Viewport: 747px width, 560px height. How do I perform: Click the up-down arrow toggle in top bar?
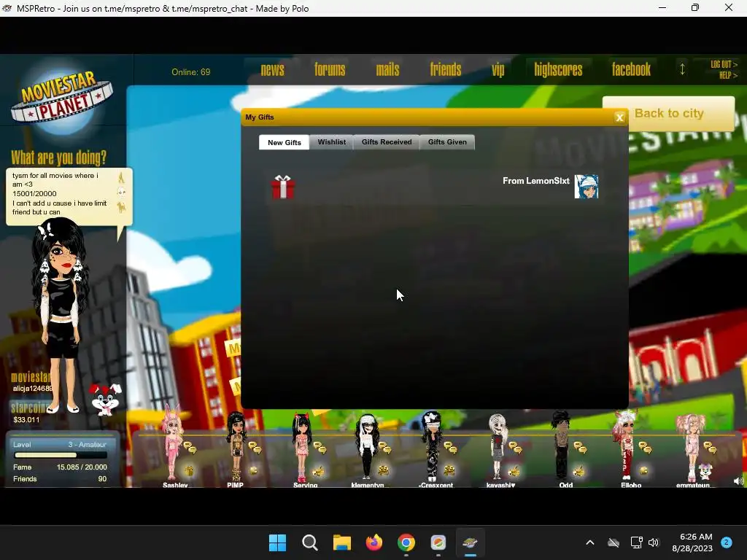pyautogui.click(x=682, y=69)
